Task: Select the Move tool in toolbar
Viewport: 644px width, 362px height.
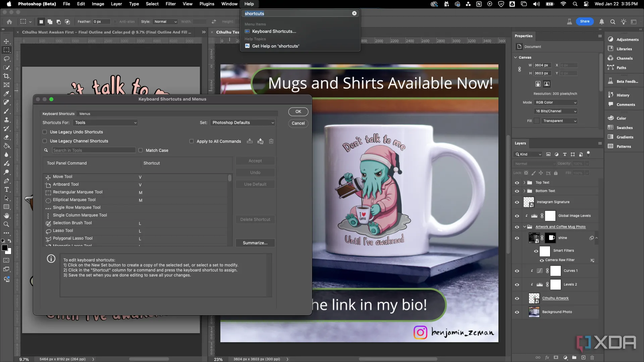Action: coord(6,41)
